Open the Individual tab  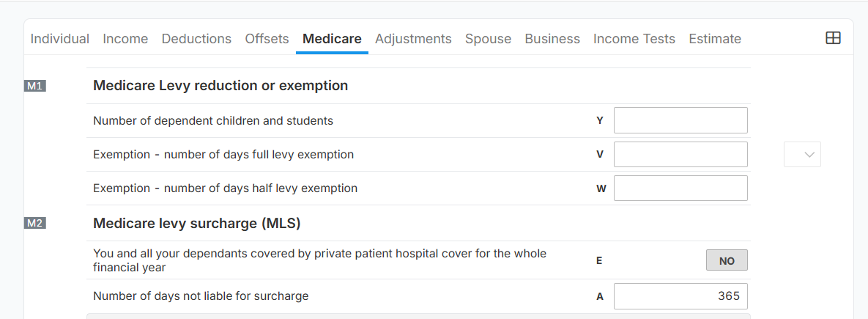tap(60, 39)
